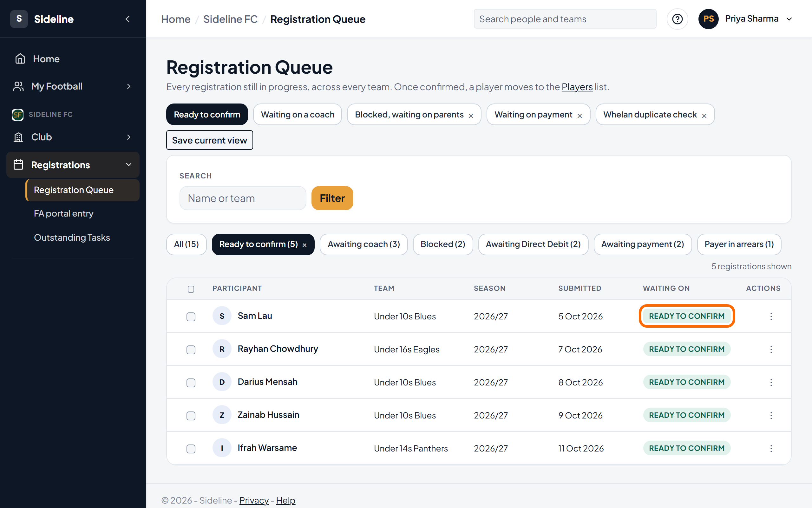Remove the Waiting on payment saved view
The image size is (812, 508).
tap(580, 116)
